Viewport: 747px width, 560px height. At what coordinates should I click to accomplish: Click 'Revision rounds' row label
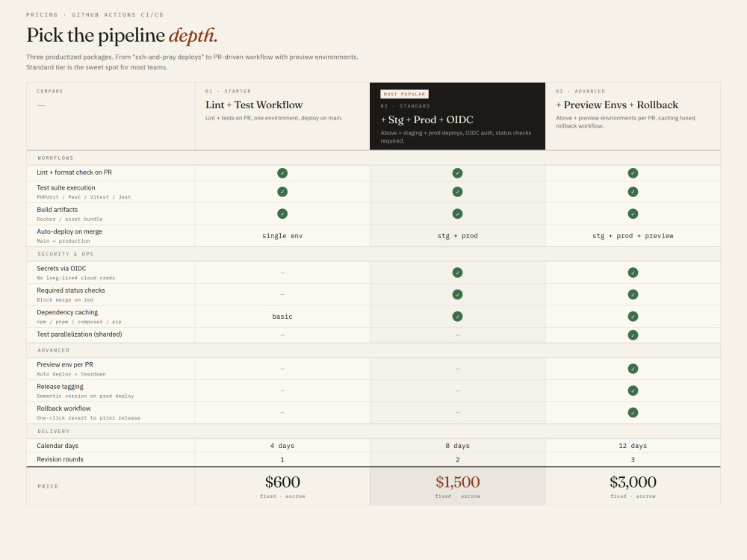pos(60,459)
